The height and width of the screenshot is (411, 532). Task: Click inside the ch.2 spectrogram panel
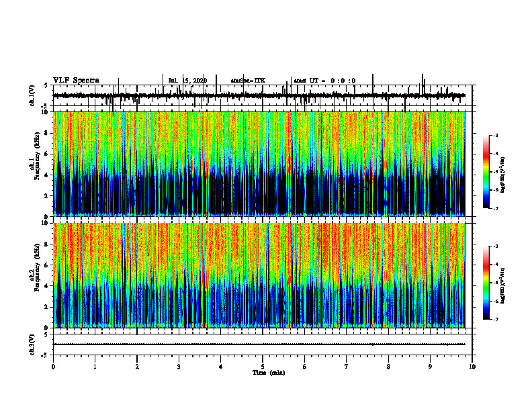click(259, 275)
